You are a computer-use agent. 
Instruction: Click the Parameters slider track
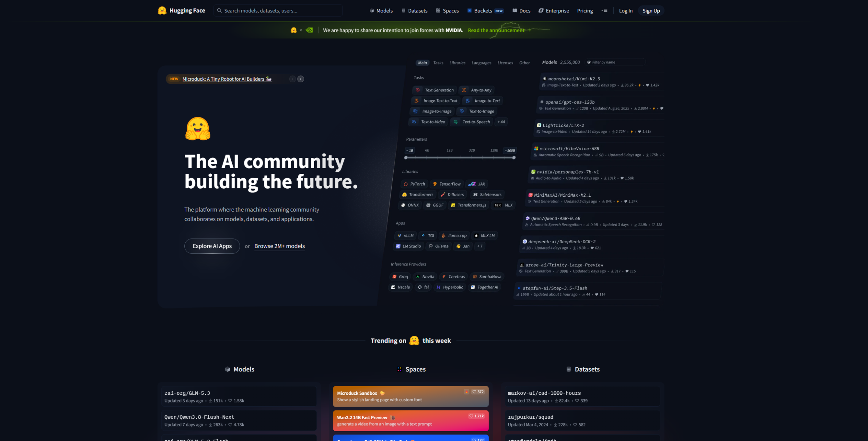pyautogui.click(x=460, y=158)
